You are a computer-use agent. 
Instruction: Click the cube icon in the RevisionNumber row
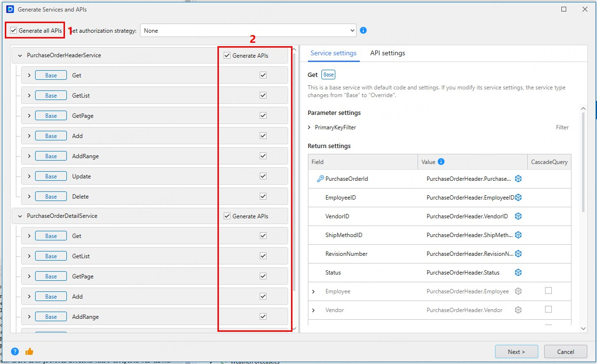pyautogui.click(x=518, y=254)
